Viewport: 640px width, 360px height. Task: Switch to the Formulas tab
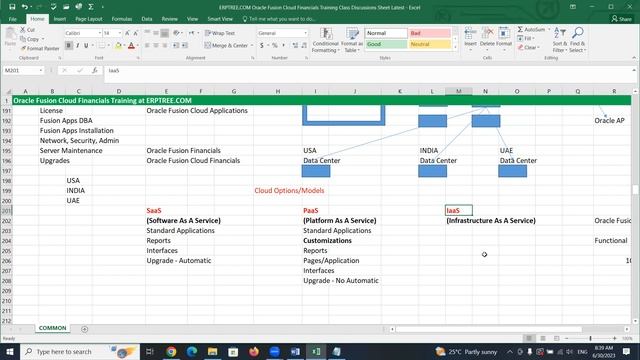(x=122, y=19)
